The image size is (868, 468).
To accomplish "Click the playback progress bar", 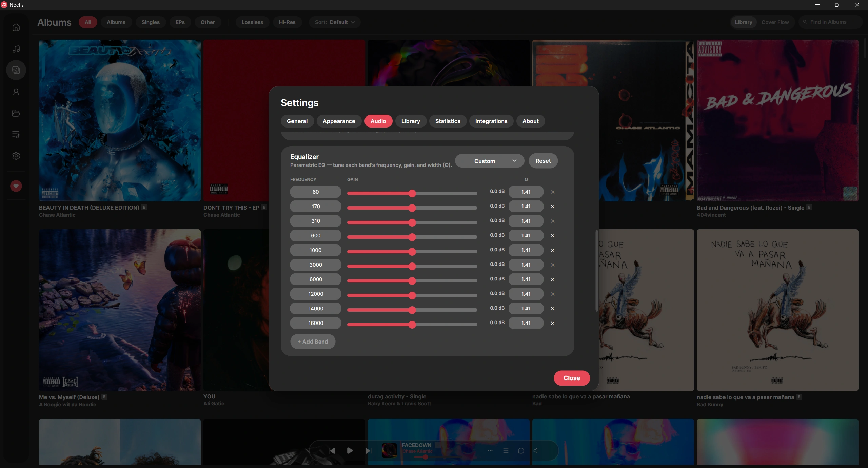I will point(437,457).
